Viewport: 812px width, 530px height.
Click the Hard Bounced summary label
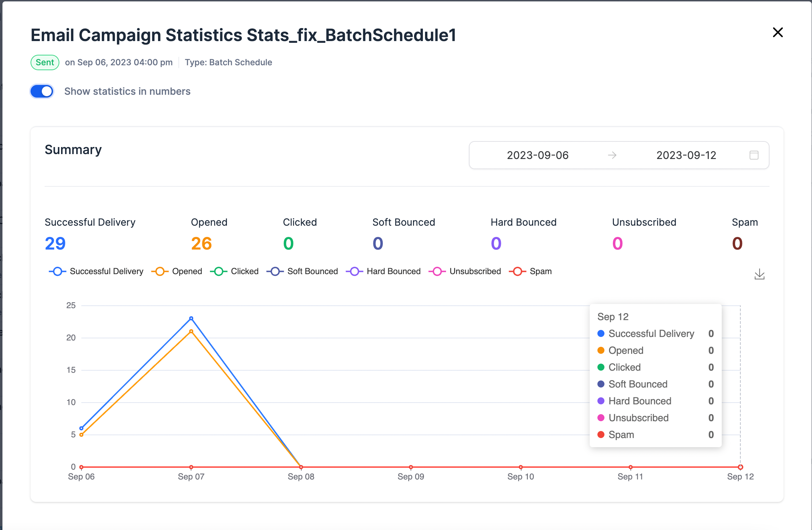[523, 222]
